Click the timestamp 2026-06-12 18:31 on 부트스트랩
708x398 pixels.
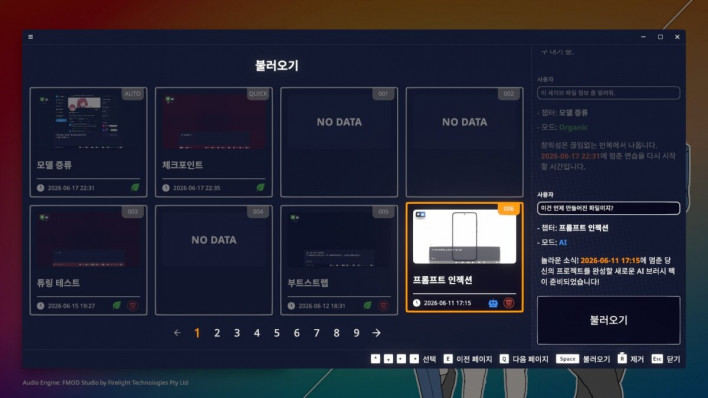(x=322, y=306)
